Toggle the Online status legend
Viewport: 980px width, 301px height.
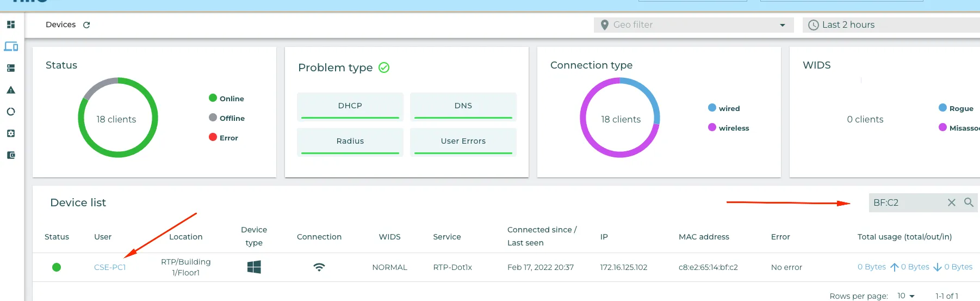pos(226,99)
